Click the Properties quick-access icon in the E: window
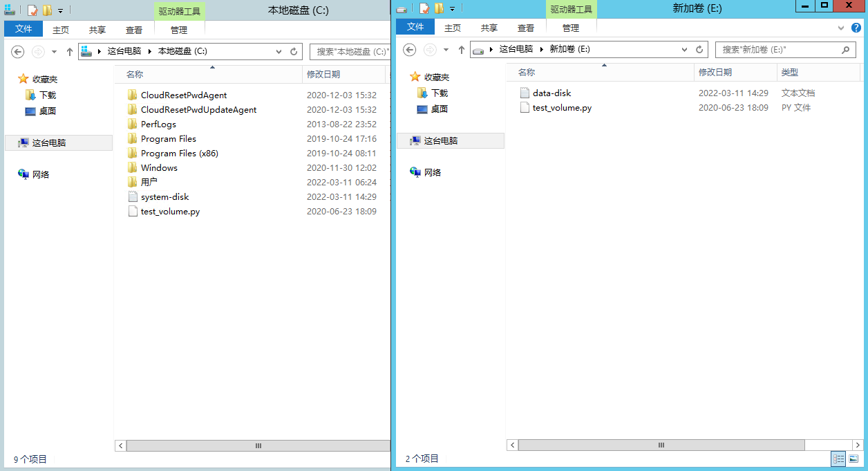The height and width of the screenshot is (471, 868). pos(424,8)
